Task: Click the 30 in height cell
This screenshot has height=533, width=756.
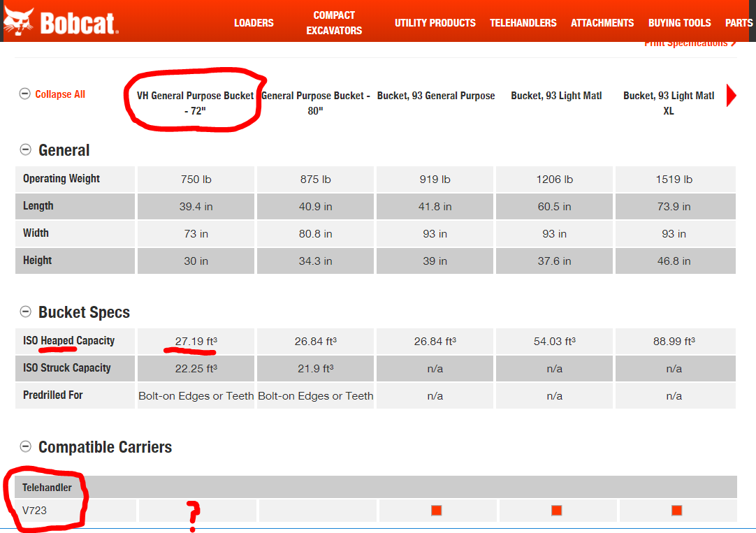Action: tap(196, 261)
